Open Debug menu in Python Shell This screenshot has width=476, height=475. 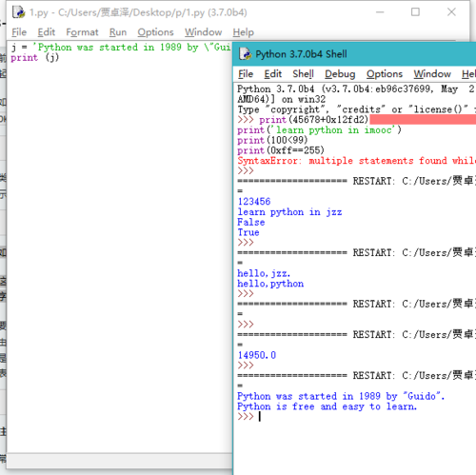coord(340,74)
